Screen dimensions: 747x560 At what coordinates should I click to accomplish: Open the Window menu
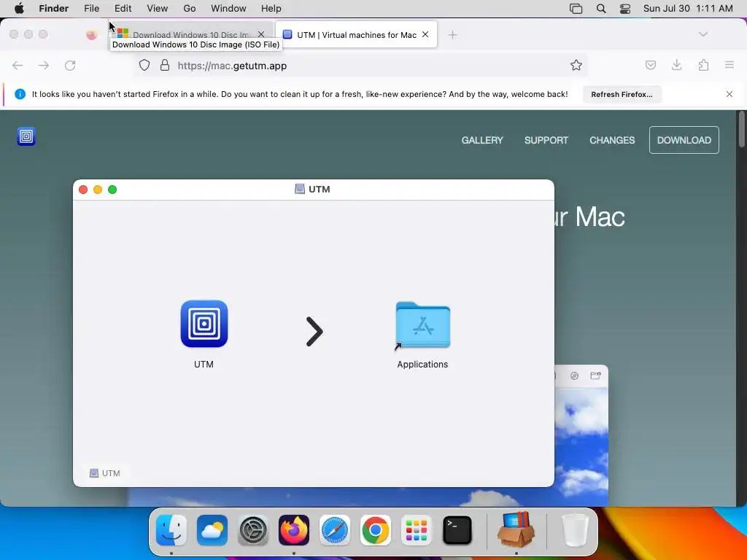(x=228, y=9)
